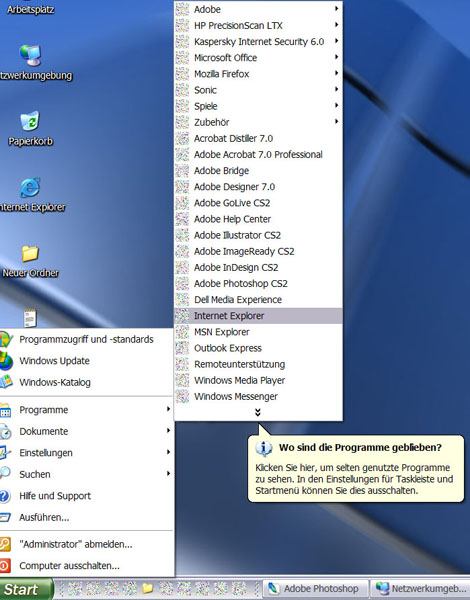Switch to Adobe Photoshop taskbar button
The height and width of the screenshot is (600, 470).
pos(315,589)
